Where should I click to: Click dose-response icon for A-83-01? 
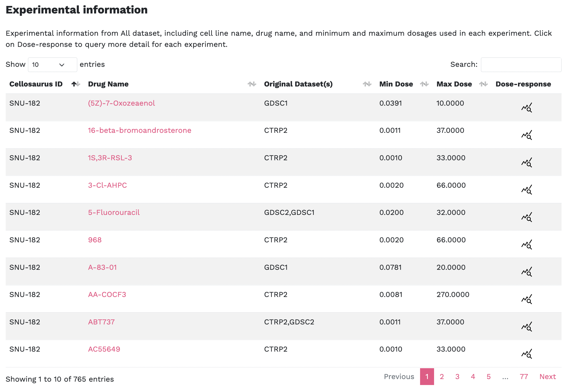point(527,272)
